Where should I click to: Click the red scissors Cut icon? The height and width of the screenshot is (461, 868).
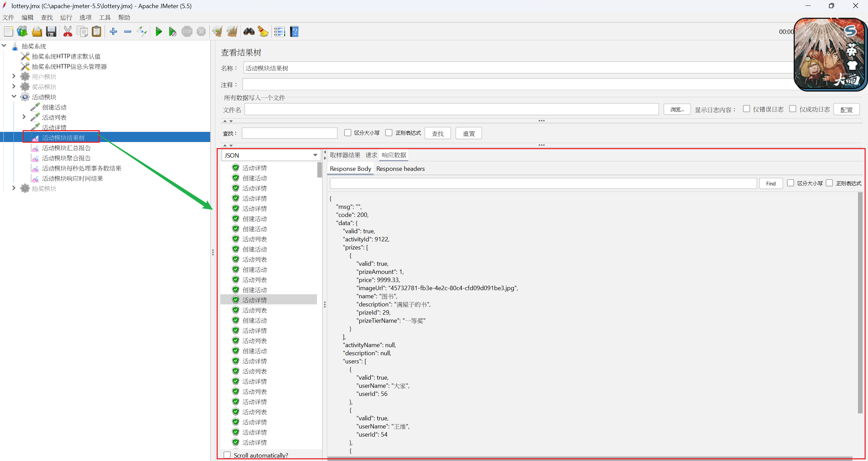click(68, 32)
